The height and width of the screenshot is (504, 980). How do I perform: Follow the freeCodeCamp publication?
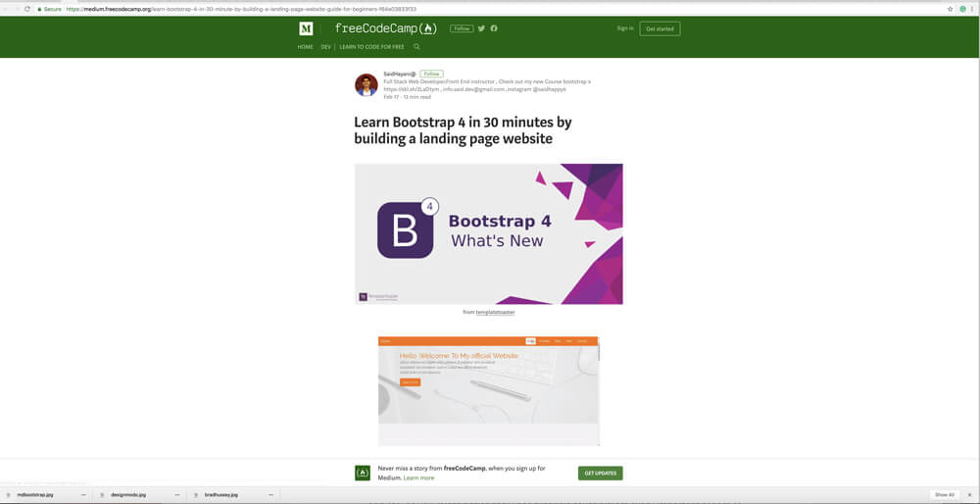[x=462, y=28]
